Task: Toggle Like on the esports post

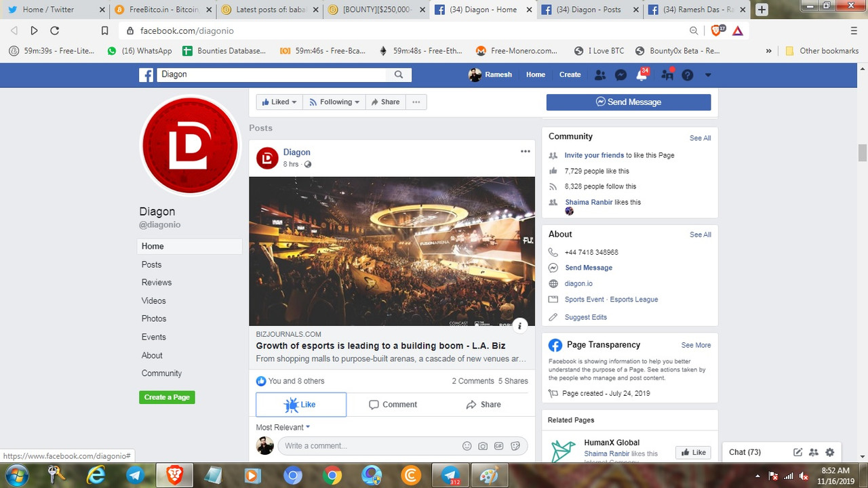Action: point(301,405)
